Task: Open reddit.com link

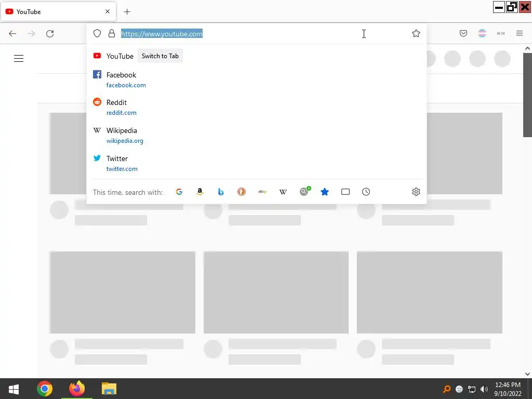Action: pyautogui.click(x=122, y=113)
